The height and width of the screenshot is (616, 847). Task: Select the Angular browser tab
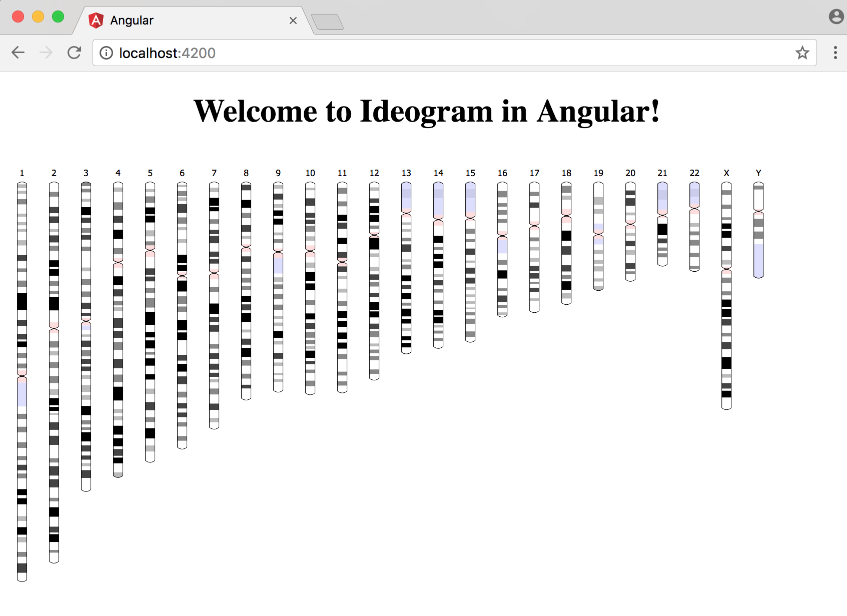point(193,21)
